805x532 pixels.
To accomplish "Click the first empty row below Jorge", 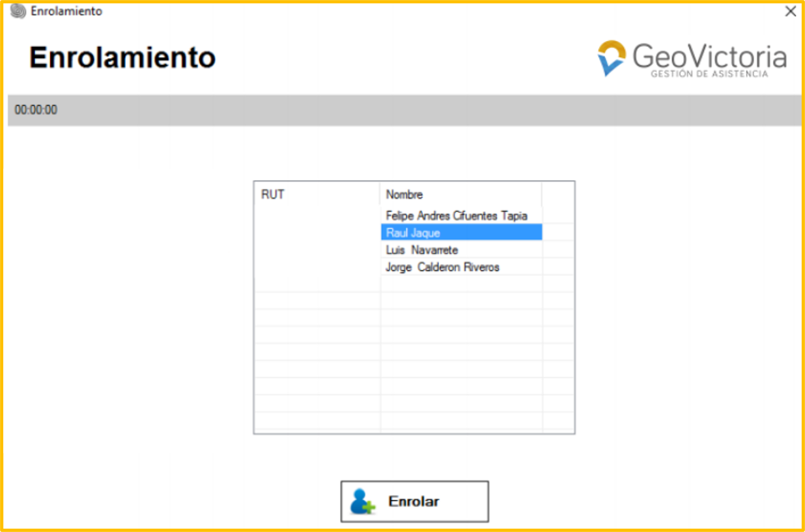I will coord(460,284).
